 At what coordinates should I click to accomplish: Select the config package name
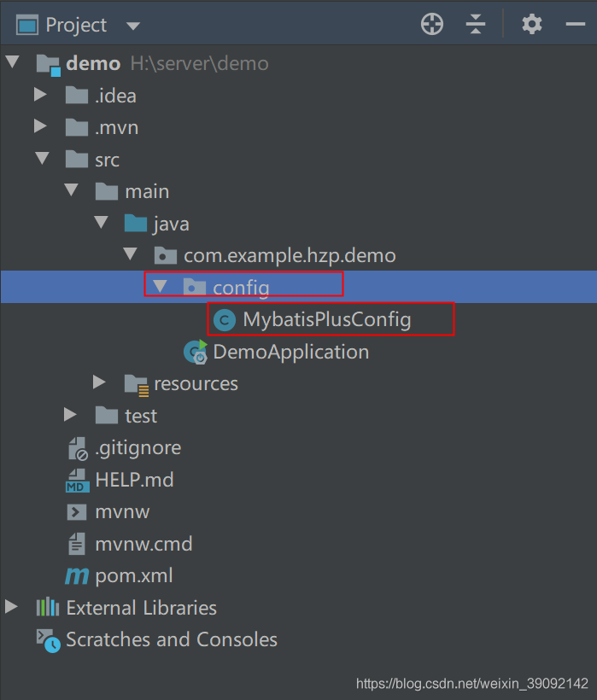[x=241, y=288]
